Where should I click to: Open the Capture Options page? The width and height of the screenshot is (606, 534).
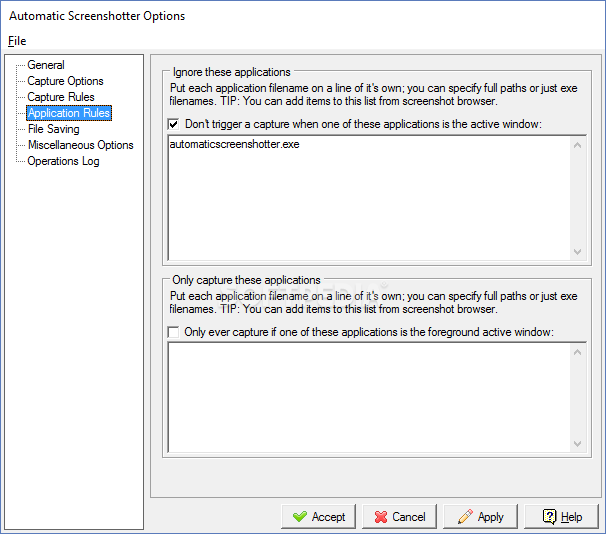(65, 81)
